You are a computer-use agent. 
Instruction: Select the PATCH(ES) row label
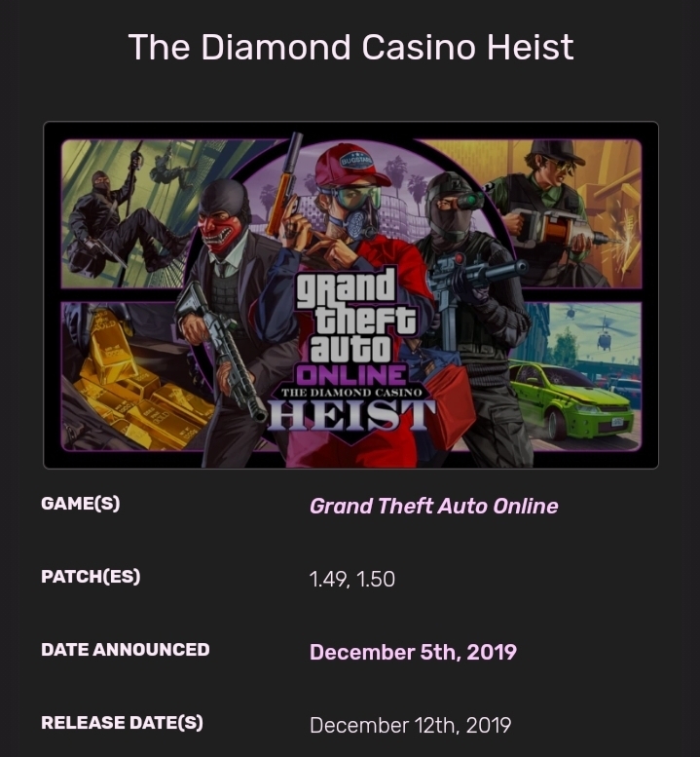91,577
